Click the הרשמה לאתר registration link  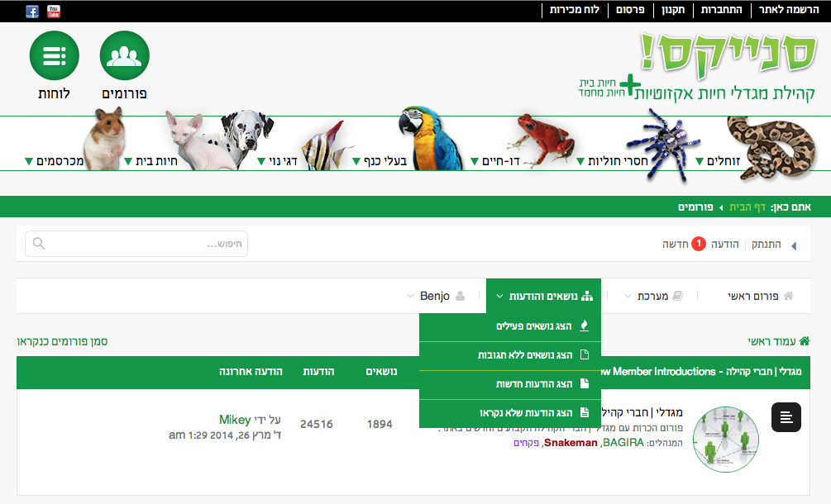tap(789, 10)
